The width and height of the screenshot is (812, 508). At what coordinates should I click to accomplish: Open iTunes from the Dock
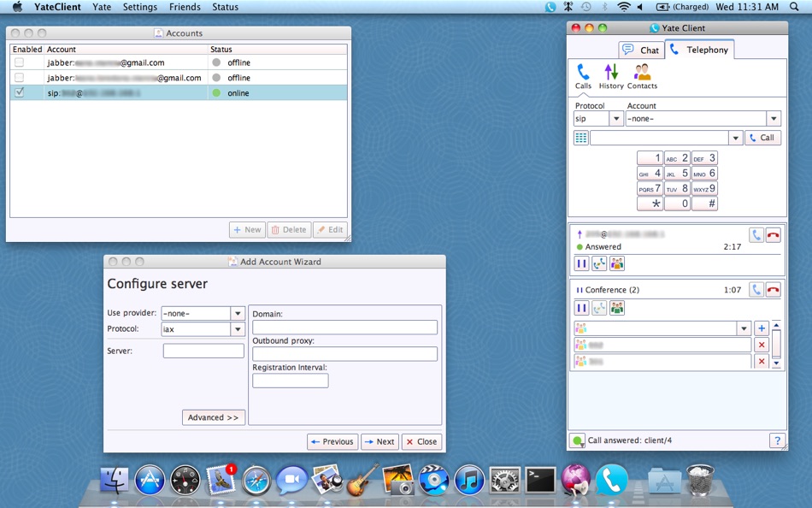click(469, 480)
